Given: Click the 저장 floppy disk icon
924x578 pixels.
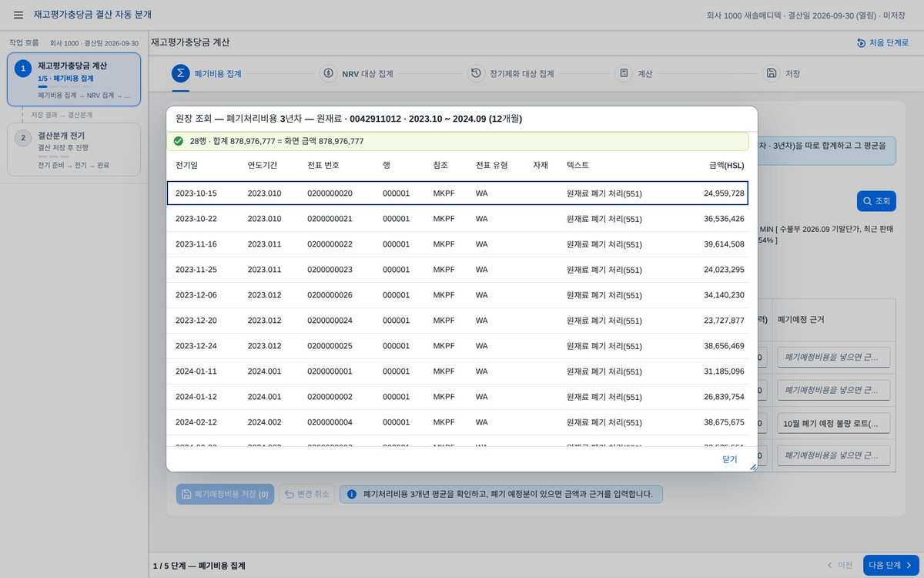Looking at the screenshot, I should coord(771,73).
